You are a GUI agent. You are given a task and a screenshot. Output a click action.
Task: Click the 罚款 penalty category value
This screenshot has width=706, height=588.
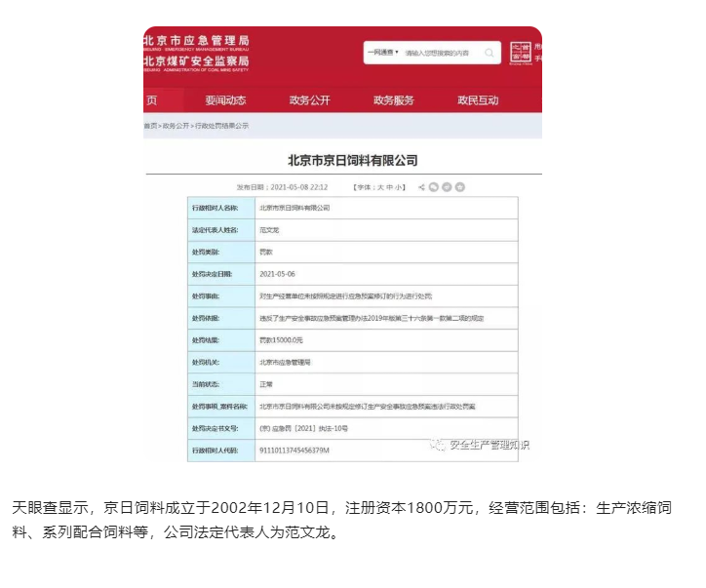point(266,253)
